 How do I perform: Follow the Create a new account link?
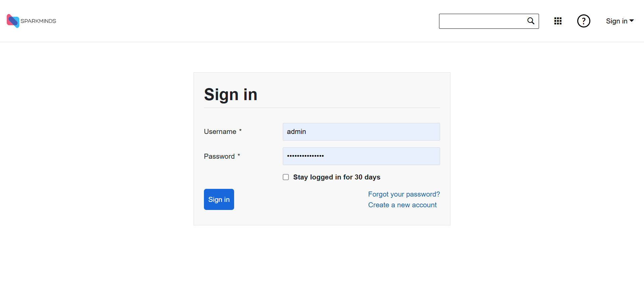pyautogui.click(x=402, y=205)
